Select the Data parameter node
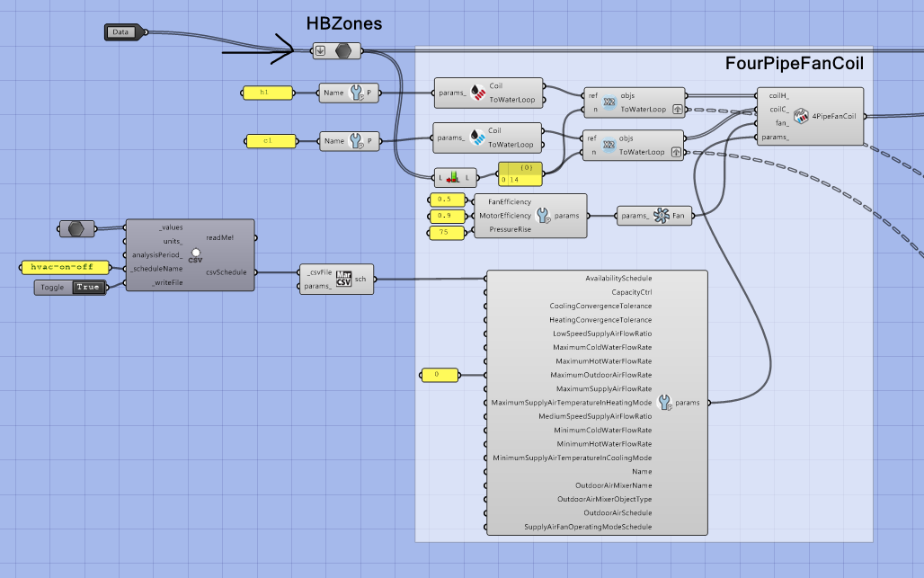 point(124,32)
